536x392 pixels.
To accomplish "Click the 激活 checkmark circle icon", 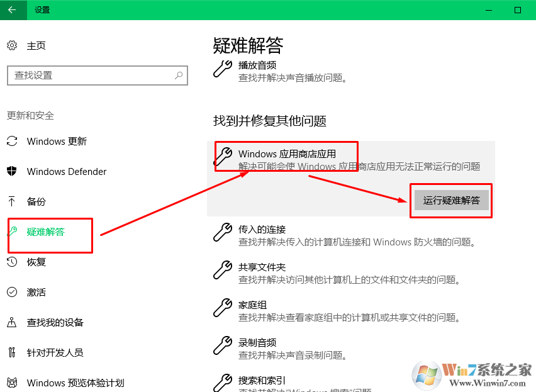I will (12, 292).
